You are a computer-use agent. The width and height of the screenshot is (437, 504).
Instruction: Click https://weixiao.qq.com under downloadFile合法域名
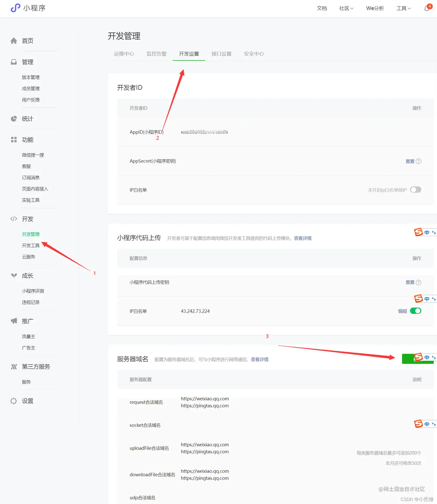pyautogui.click(x=205, y=471)
